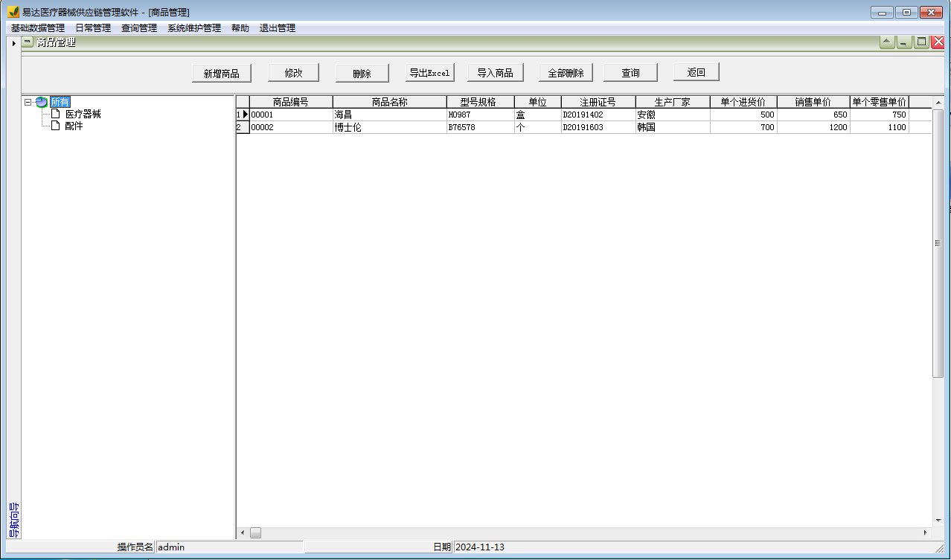Click the app logo icon in title bar
This screenshot has width=951, height=560.
click(x=12, y=12)
